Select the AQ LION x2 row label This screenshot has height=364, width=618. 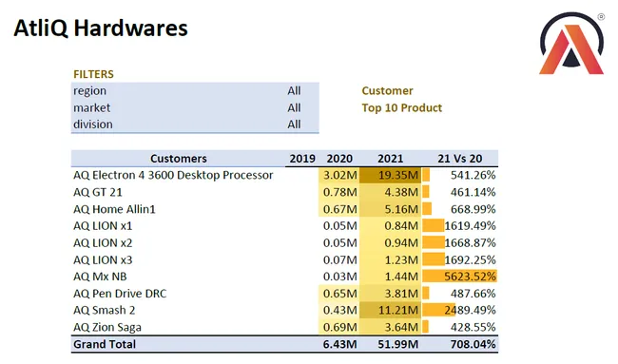(103, 243)
